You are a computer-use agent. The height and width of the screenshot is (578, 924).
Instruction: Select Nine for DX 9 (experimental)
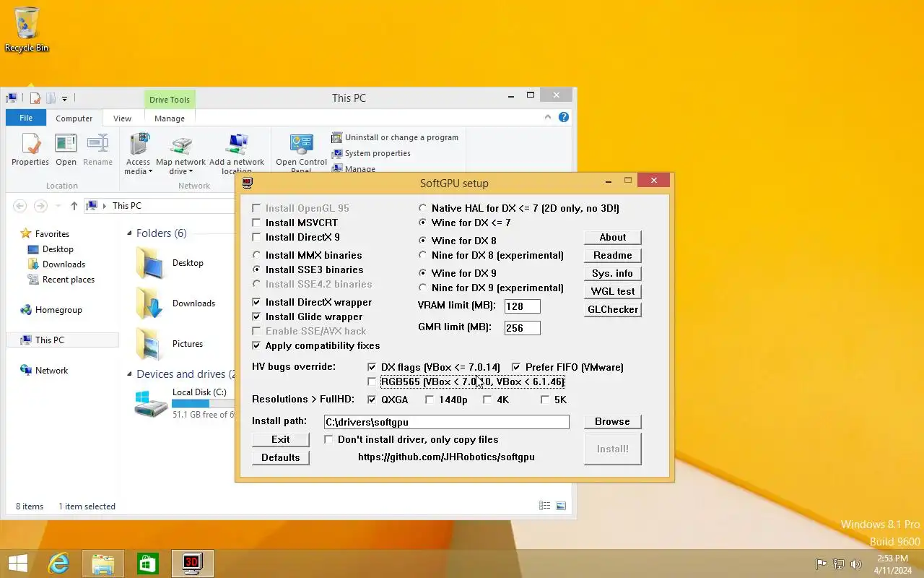(x=423, y=288)
